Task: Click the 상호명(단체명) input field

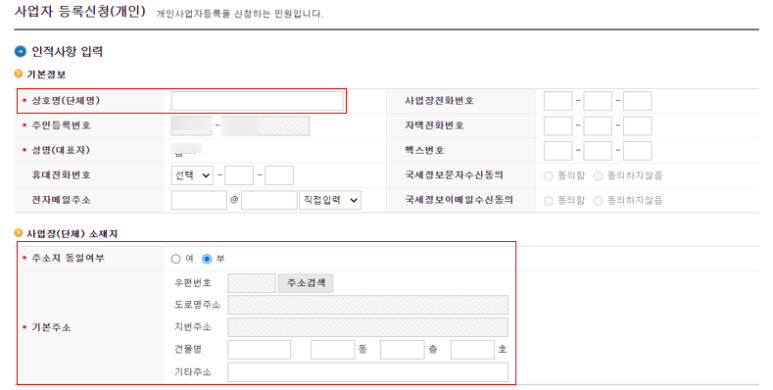Action: click(257, 101)
